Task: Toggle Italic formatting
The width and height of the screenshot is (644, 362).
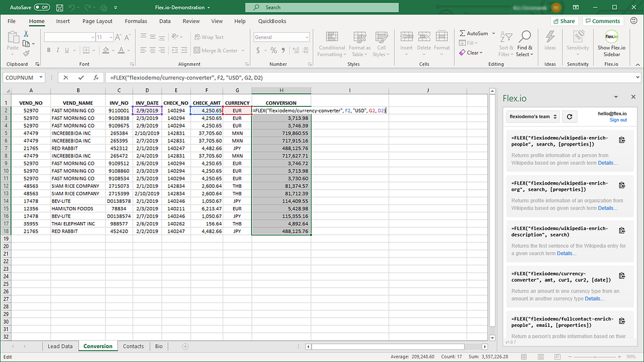Action: (x=57, y=50)
